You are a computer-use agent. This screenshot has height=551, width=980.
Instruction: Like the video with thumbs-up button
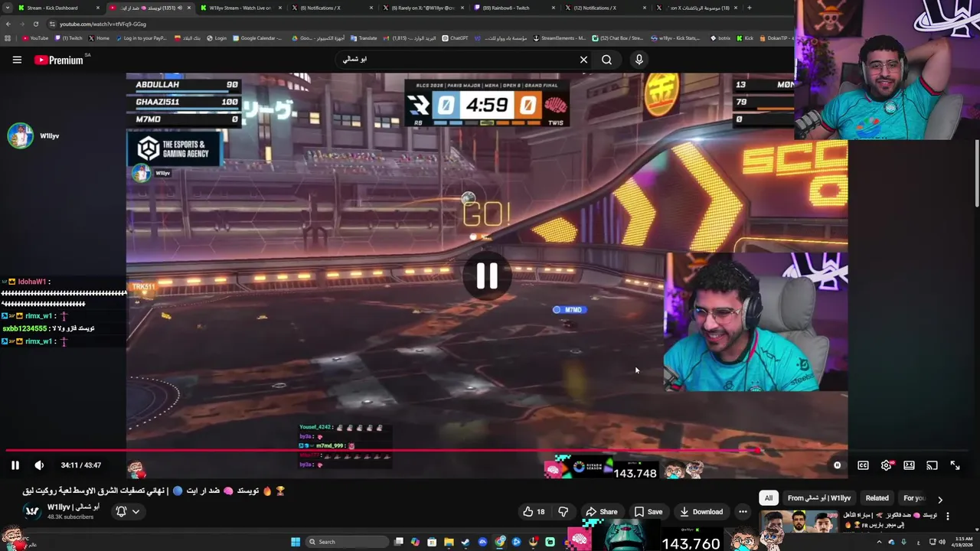[534, 512]
